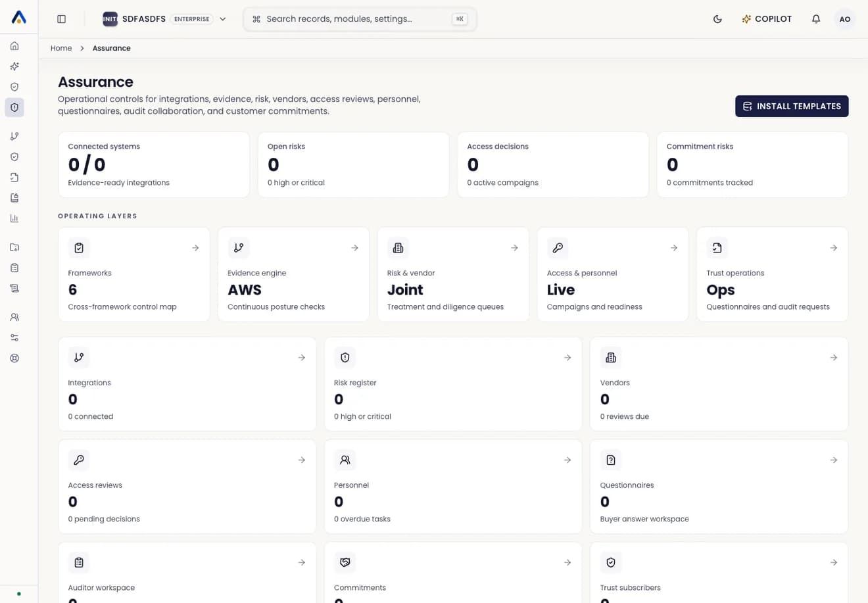This screenshot has width=868, height=603.
Task: Click the Integrations card branch icon
Action: (79, 358)
